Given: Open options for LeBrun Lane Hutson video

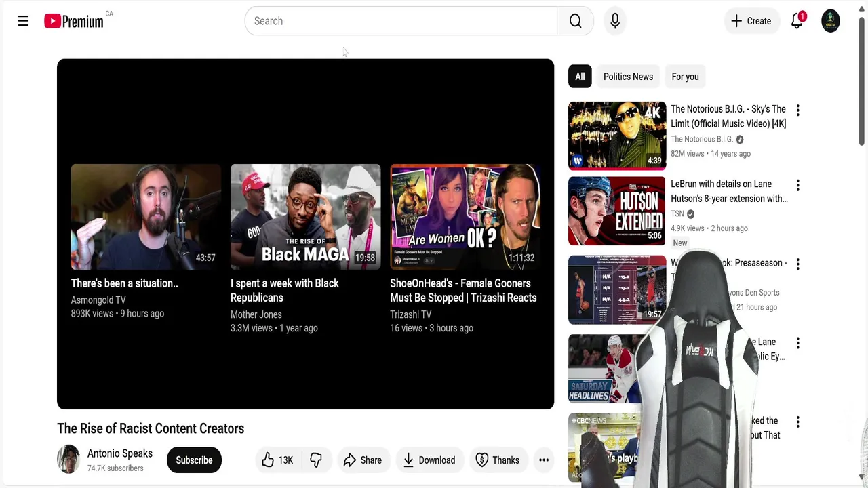Looking at the screenshot, I should [x=798, y=185].
